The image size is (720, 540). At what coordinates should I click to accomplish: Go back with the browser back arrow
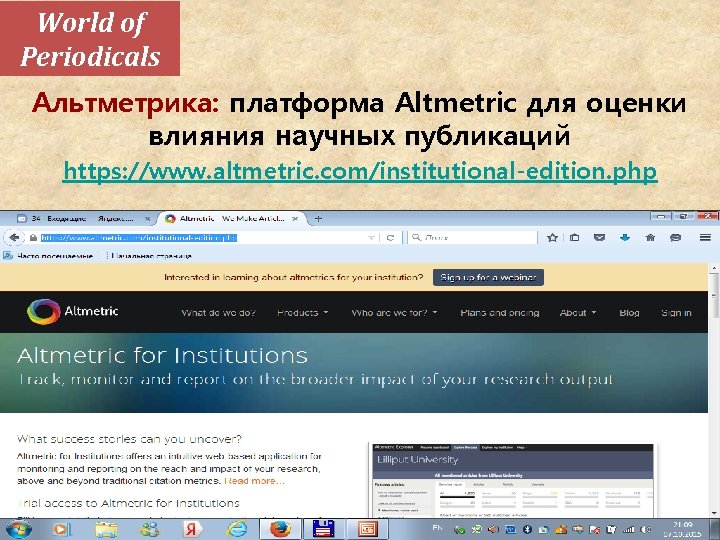click(14, 237)
